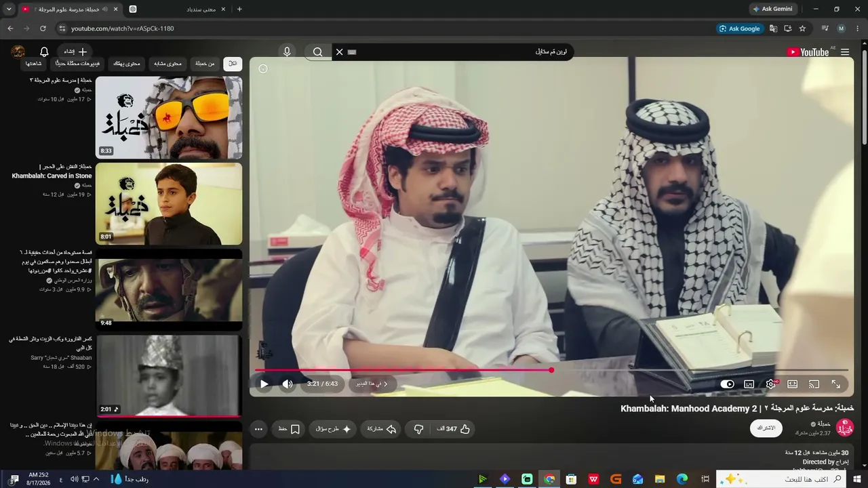
Task: Clear the search box with X
Action: (340, 52)
